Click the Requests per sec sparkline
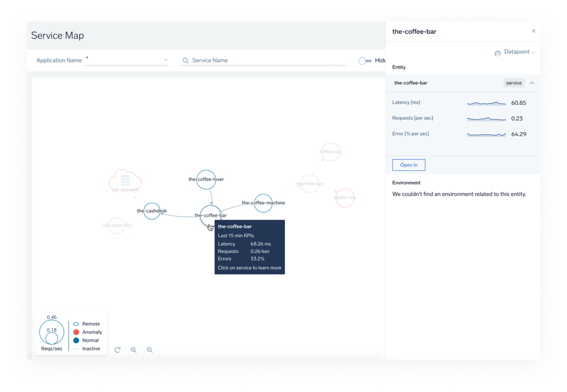Viewport: 567px width, 392px height. click(487, 119)
